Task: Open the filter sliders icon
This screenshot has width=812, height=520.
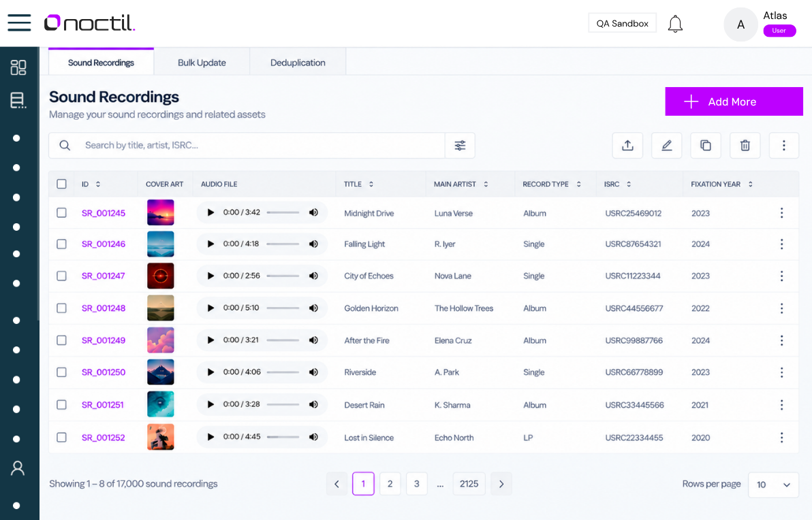Action: (460, 146)
